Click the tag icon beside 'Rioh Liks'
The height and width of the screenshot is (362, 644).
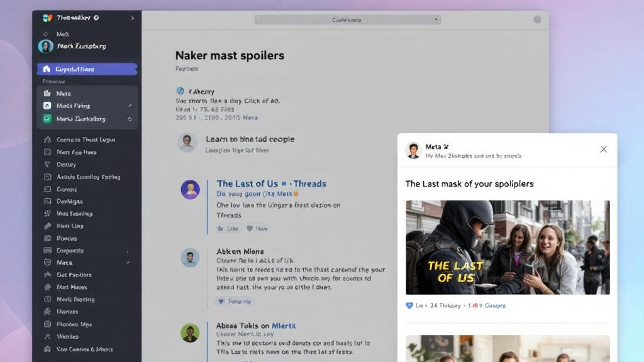point(47,226)
